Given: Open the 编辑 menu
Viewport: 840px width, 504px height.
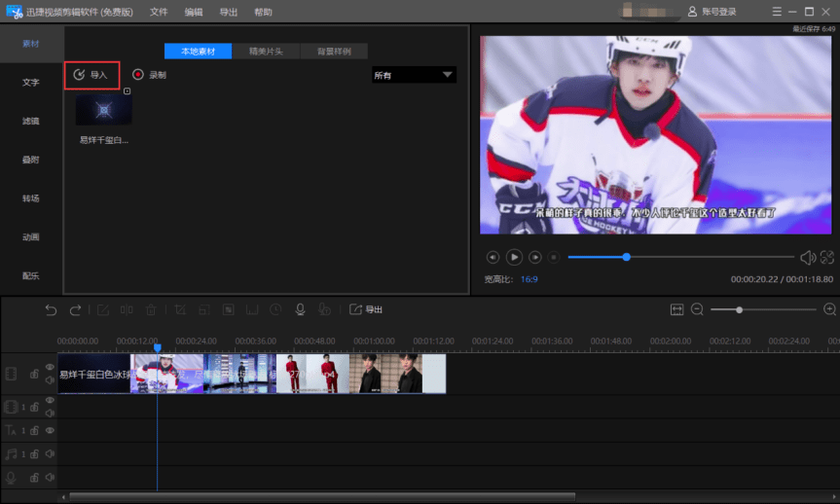Looking at the screenshot, I should click(194, 12).
